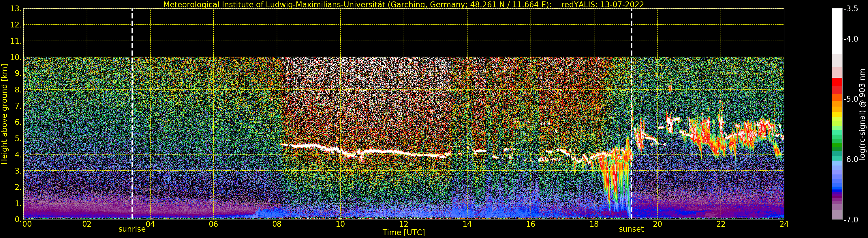Click the gray bottom segment of the colorbar
The image size is (868, 238).
tap(837, 215)
